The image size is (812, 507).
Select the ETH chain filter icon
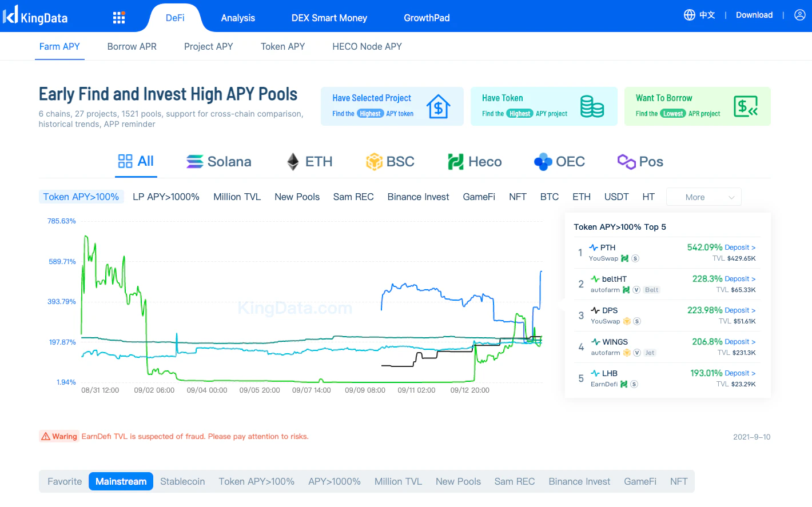tap(293, 162)
